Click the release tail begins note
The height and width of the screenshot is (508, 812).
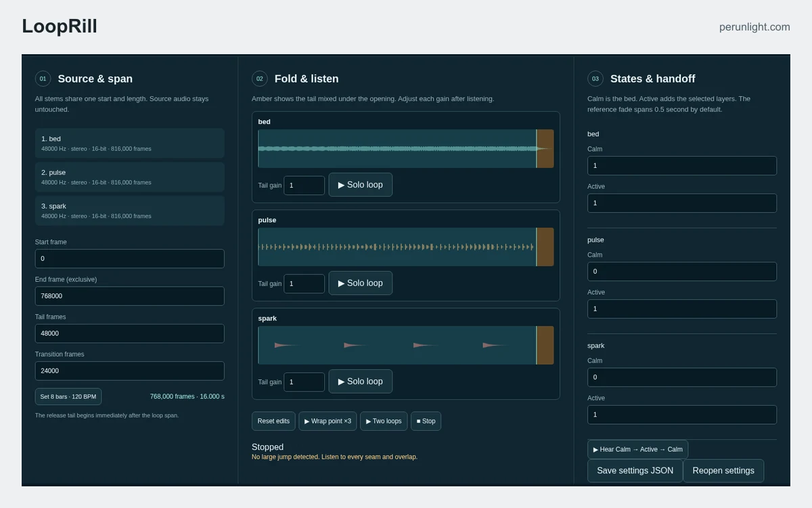[x=107, y=415]
